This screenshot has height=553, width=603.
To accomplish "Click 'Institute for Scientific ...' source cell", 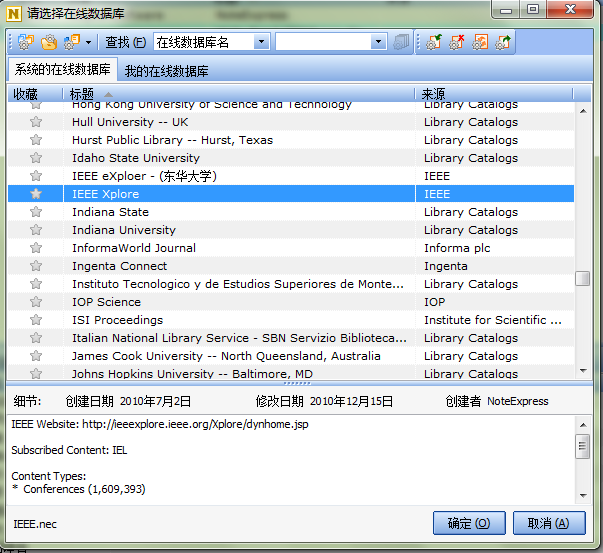I will click(x=493, y=320).
